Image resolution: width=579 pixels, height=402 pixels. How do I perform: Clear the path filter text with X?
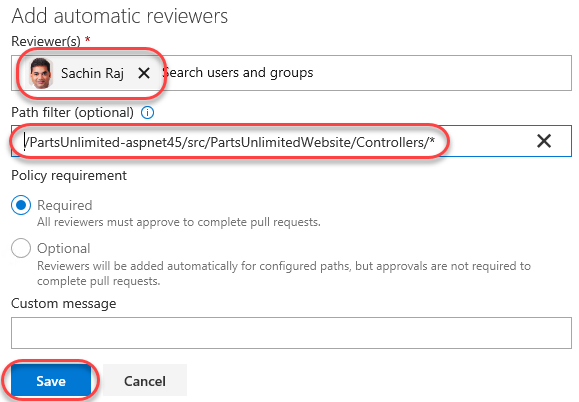[x=544, y=141]
